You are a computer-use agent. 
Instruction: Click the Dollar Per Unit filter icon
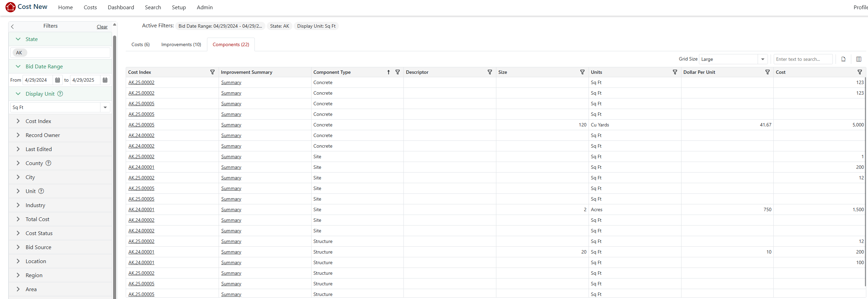click(768, 72)
